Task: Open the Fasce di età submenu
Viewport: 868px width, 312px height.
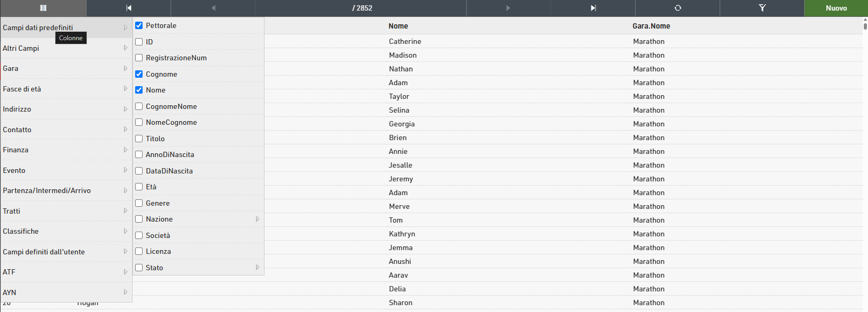Action: [x=65, y=89]
